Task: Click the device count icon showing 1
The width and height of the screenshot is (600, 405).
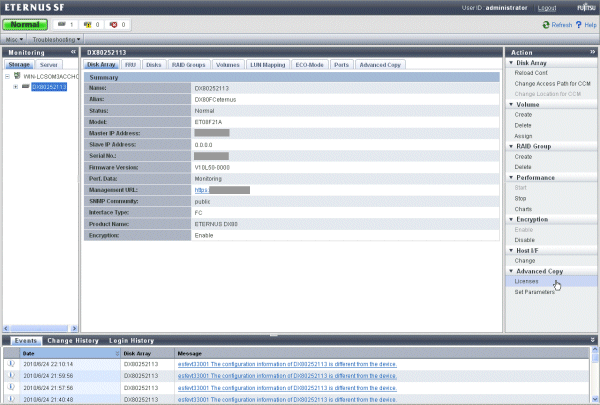Action: click(62, 24)
